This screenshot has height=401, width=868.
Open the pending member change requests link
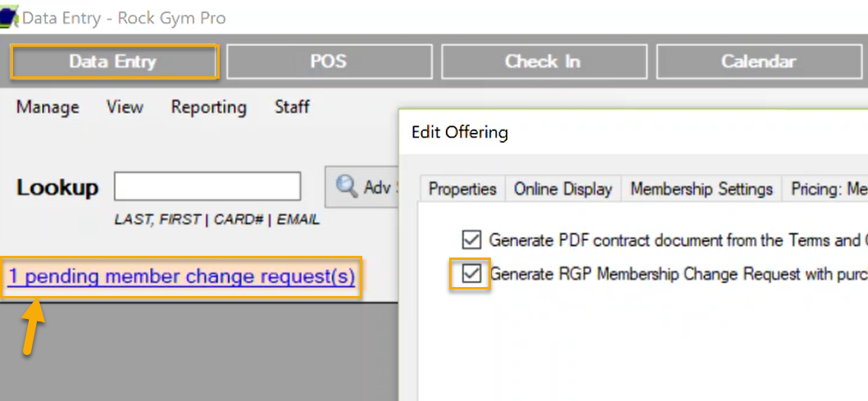pos(182,276)
